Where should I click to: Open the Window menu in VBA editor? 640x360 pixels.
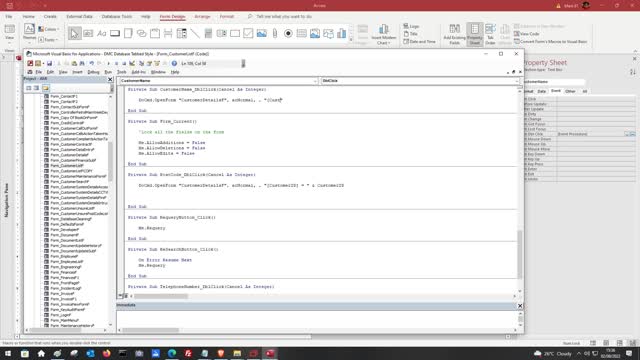tap(158, 72)
